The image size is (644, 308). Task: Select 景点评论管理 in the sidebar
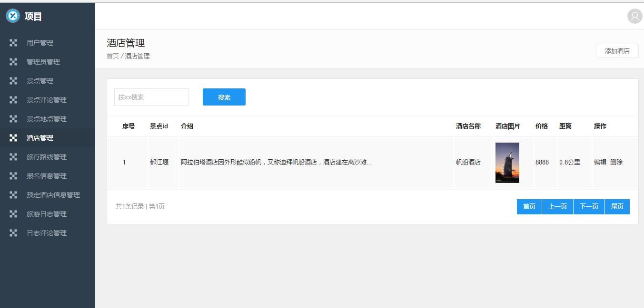click(47, 100)
